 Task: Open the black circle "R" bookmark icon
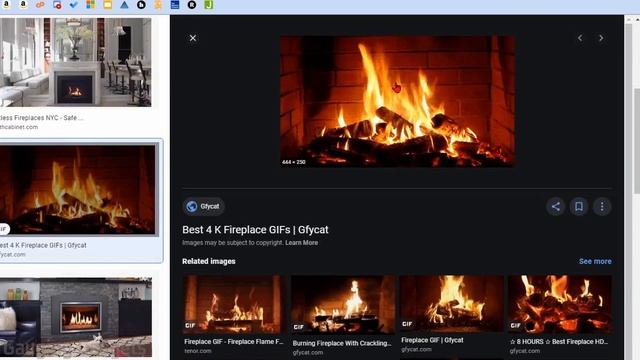[192, 5]
